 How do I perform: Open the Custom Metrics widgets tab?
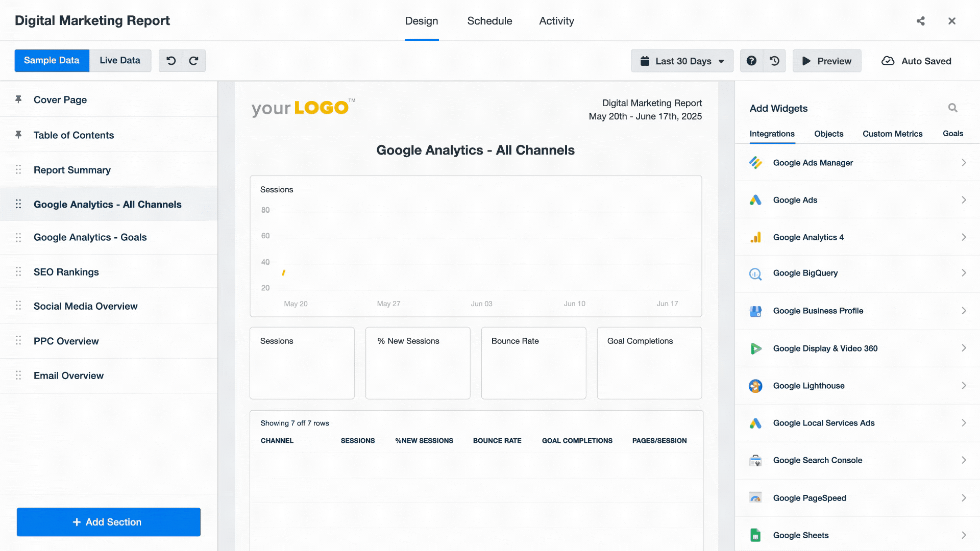[892, 134]
